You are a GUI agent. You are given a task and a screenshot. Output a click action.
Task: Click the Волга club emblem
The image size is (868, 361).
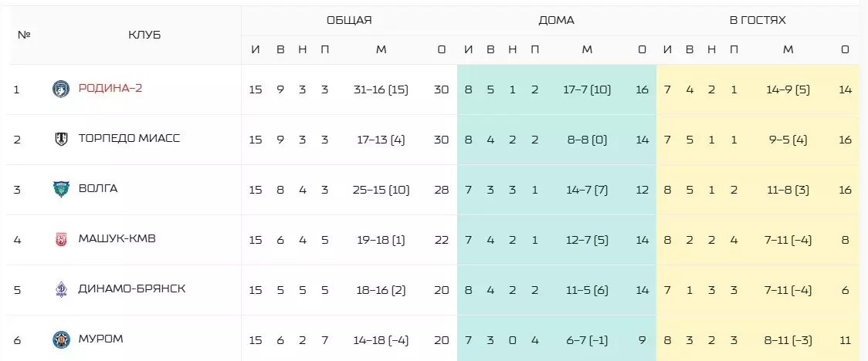tap(61, 189)
